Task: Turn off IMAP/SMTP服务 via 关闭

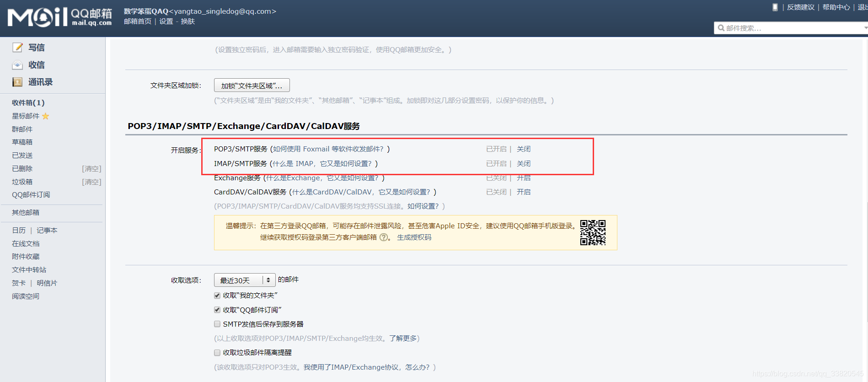Action: (524, 164)
